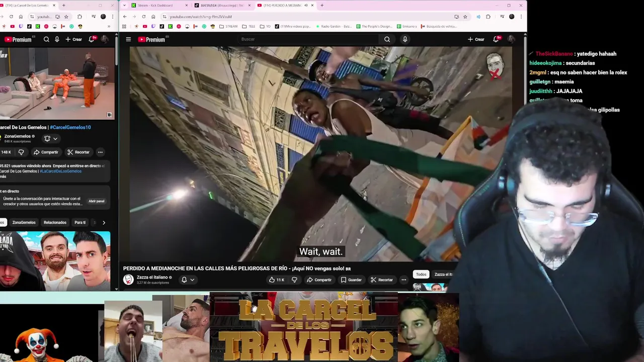Click Abrir panel for live chat
644x362 pixels.
click(x=97, y=201)
